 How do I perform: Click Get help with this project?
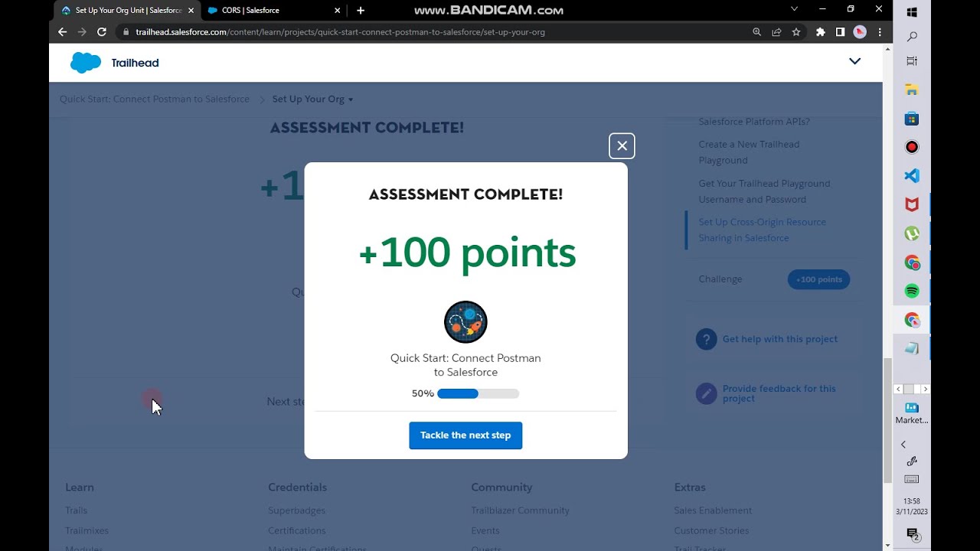[779, 339]
